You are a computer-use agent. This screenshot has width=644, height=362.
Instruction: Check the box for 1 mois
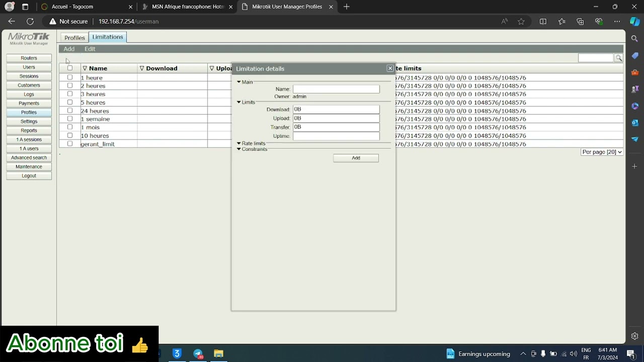70,127
